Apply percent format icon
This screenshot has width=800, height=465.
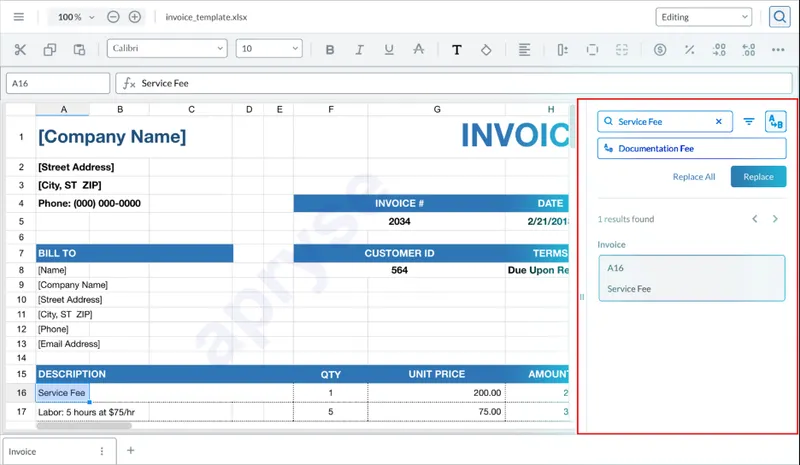pos(689,50)
